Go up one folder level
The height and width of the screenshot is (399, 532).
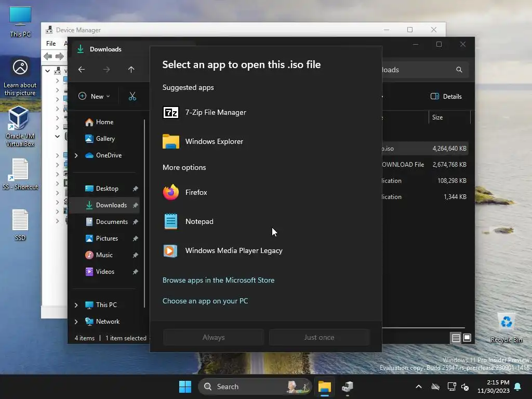[131, 70]
